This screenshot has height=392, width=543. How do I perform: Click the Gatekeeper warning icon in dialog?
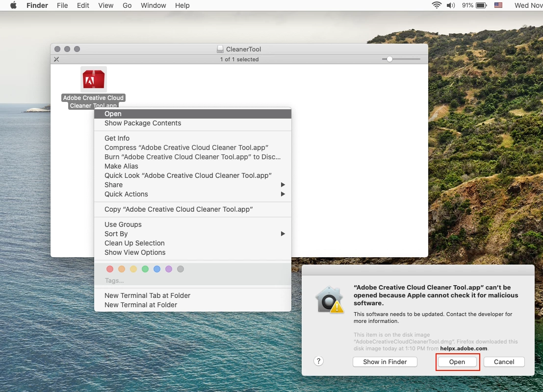click(329, 299)
